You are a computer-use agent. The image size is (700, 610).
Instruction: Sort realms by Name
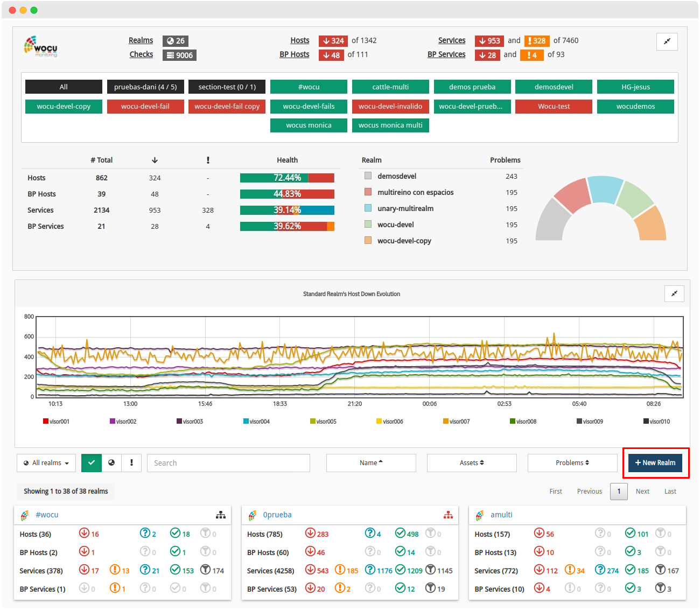(x=371, y=463)
